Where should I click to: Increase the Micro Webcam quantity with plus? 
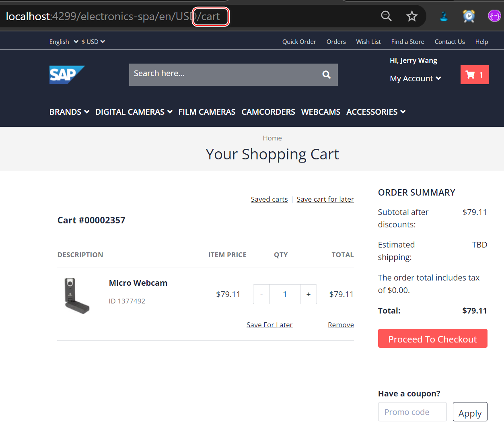[309, 294]
